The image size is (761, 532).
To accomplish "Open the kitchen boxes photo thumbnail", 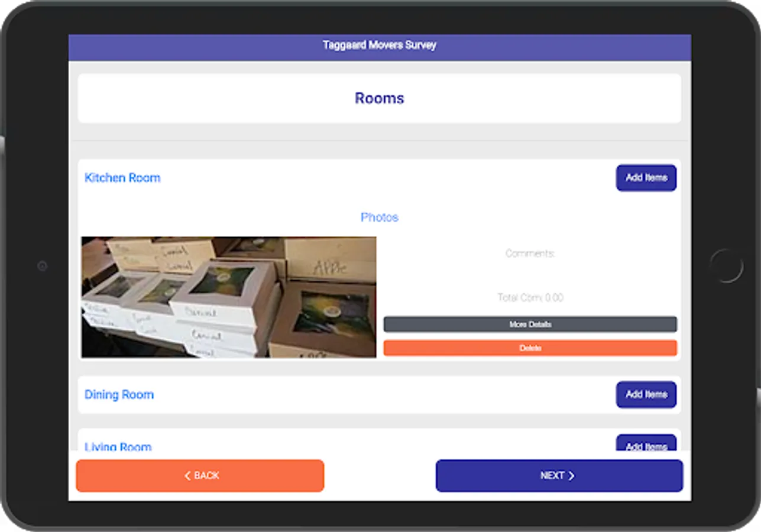I will coord(229,297).
